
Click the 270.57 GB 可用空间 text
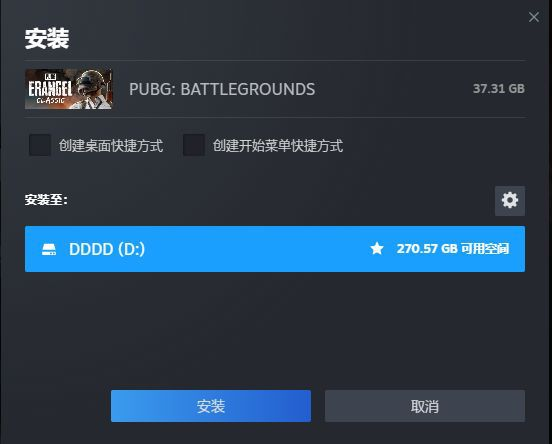pos(453,249)
